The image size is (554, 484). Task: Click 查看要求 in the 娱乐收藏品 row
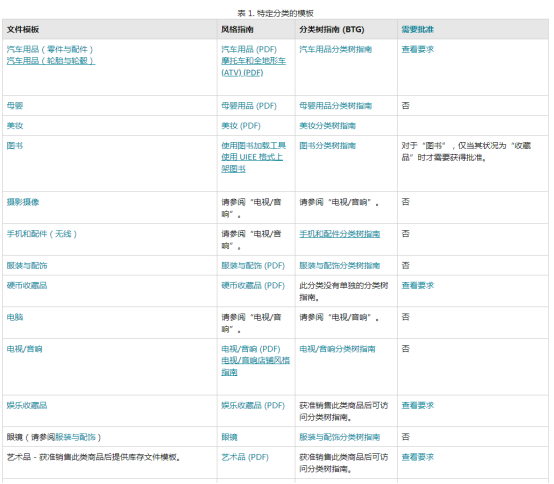click(x=418, y=405)
